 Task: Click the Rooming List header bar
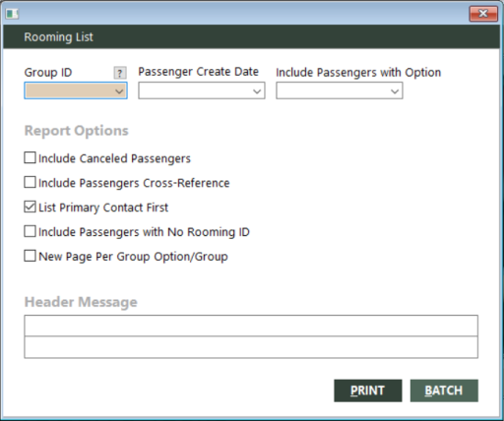coord(252,37)
